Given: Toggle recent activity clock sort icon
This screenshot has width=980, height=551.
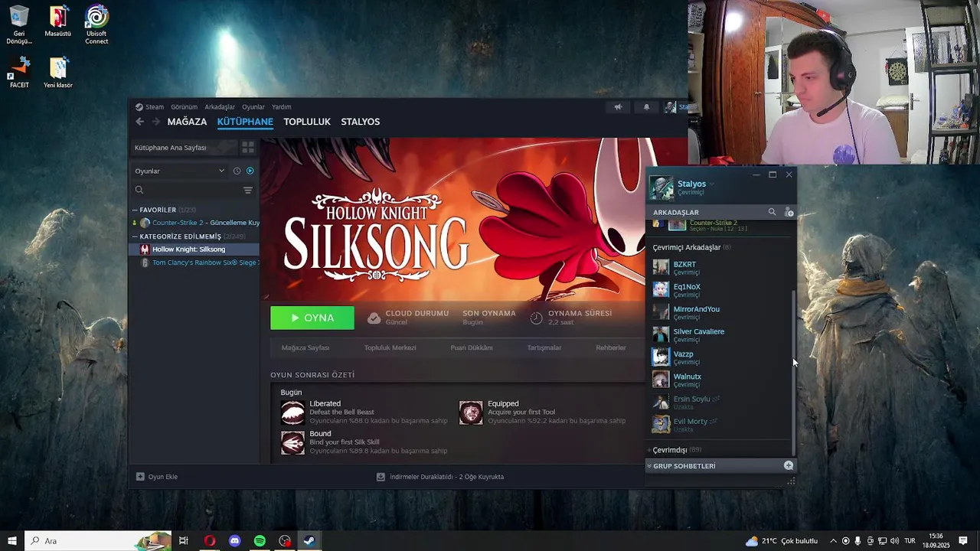Looking at the screenshot, I should coord(237,171).
